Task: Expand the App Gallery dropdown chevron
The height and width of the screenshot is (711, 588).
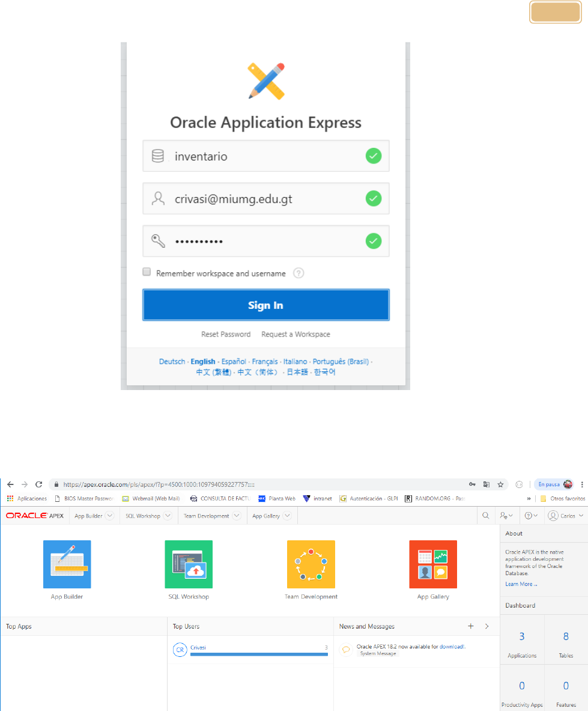Action: click(287, 516)
